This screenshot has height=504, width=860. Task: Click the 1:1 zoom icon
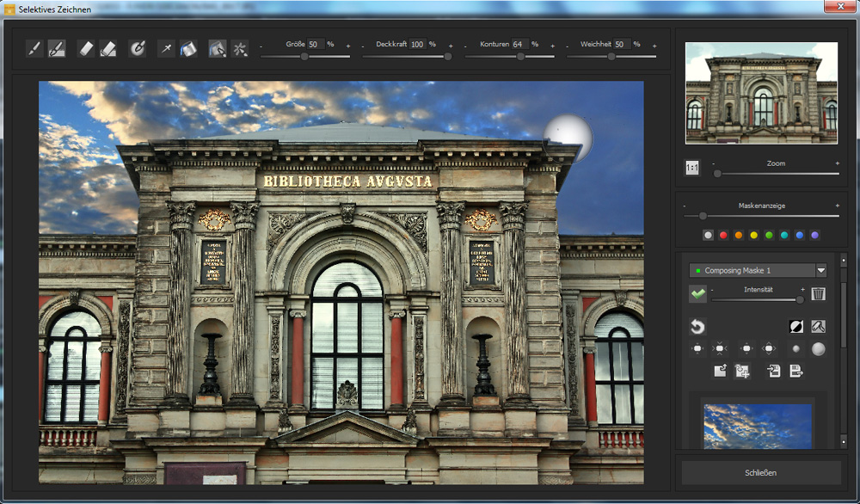click(692, 169)
